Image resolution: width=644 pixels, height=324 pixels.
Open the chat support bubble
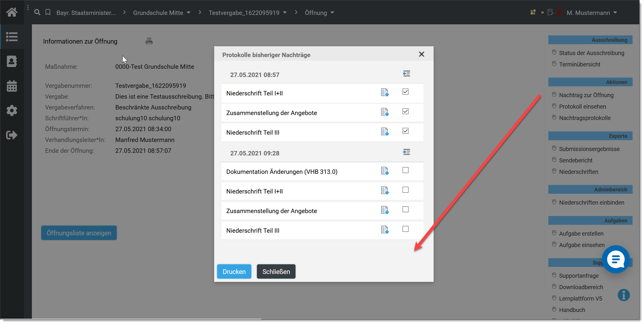[616, 259]
